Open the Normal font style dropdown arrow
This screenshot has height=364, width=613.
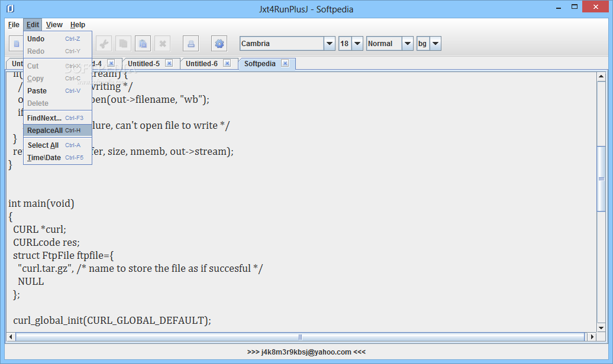[x=407, y=43]
